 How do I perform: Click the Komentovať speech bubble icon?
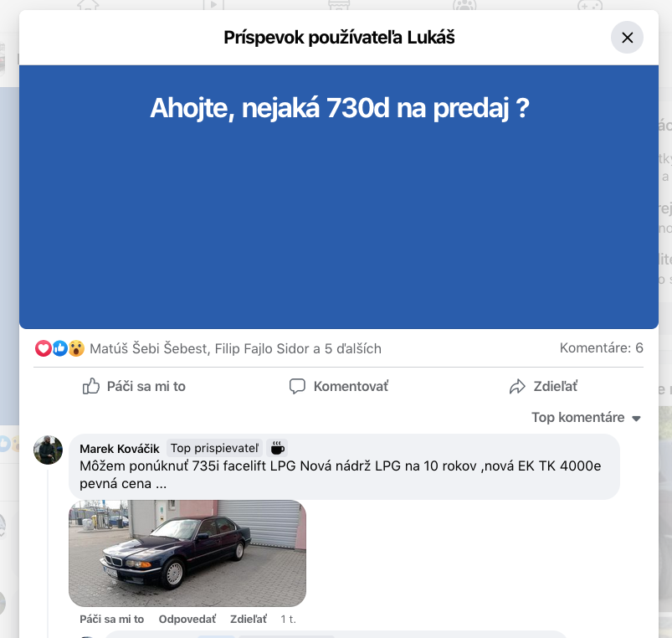pos(297,386)
